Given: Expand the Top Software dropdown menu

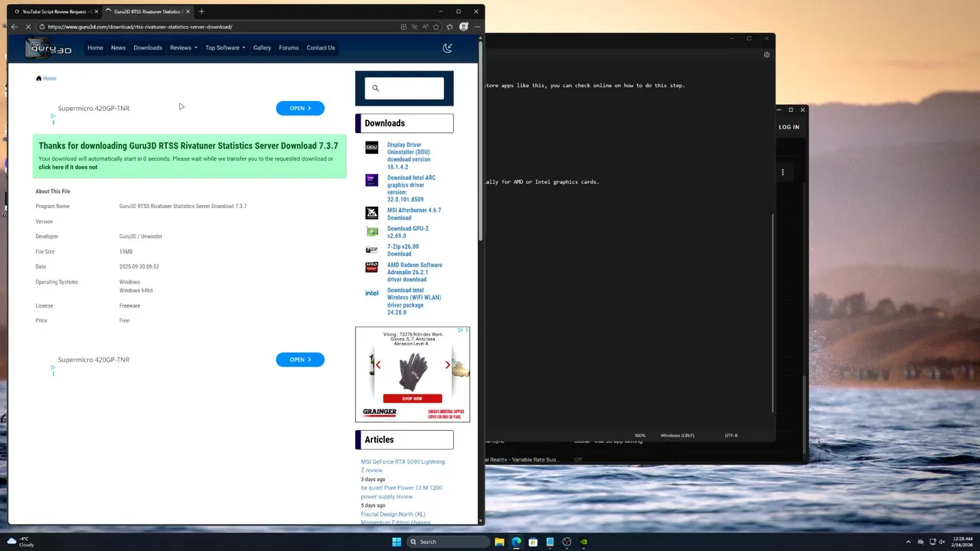Looking at the screenshot, I should pos(225,47).
